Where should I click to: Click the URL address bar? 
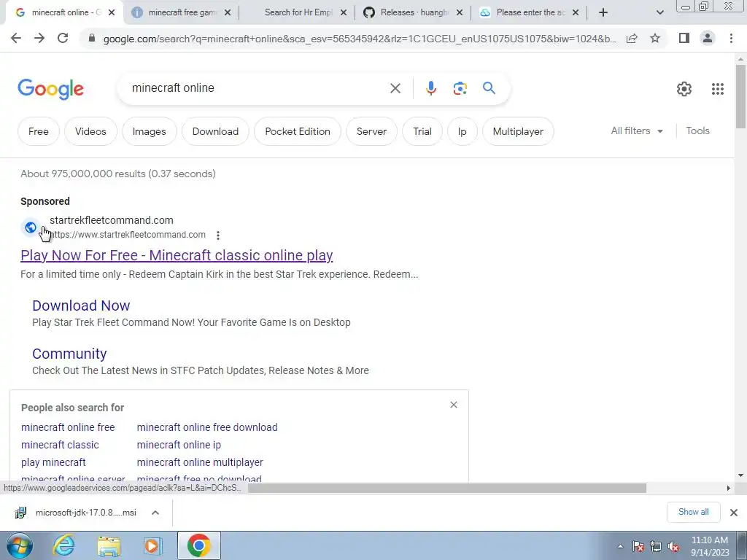360,39
